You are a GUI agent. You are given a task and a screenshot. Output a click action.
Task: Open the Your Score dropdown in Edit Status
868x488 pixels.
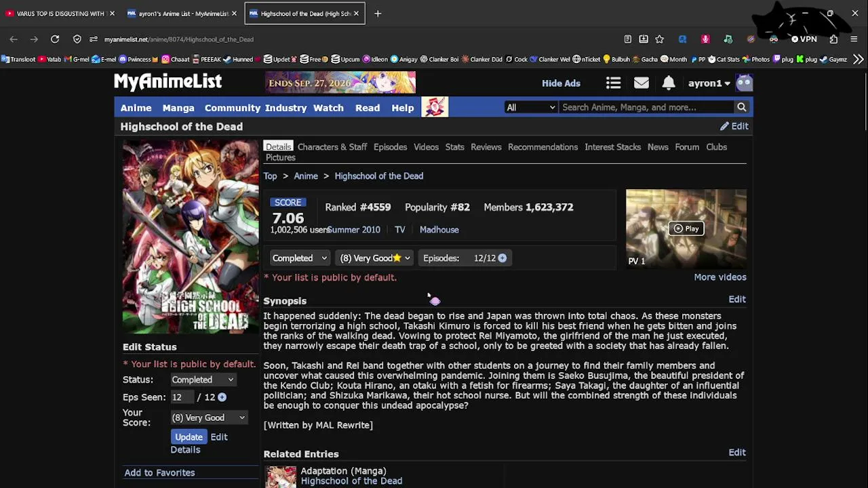pos(209,418)
